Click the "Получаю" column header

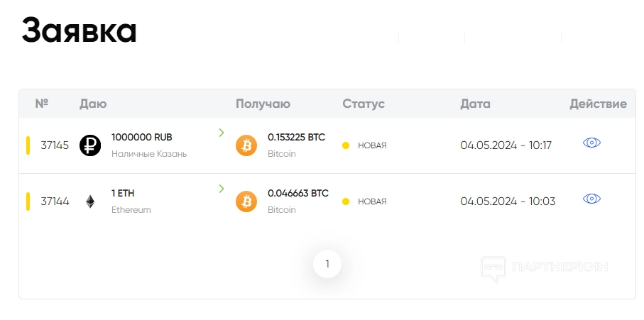point(263,104)
